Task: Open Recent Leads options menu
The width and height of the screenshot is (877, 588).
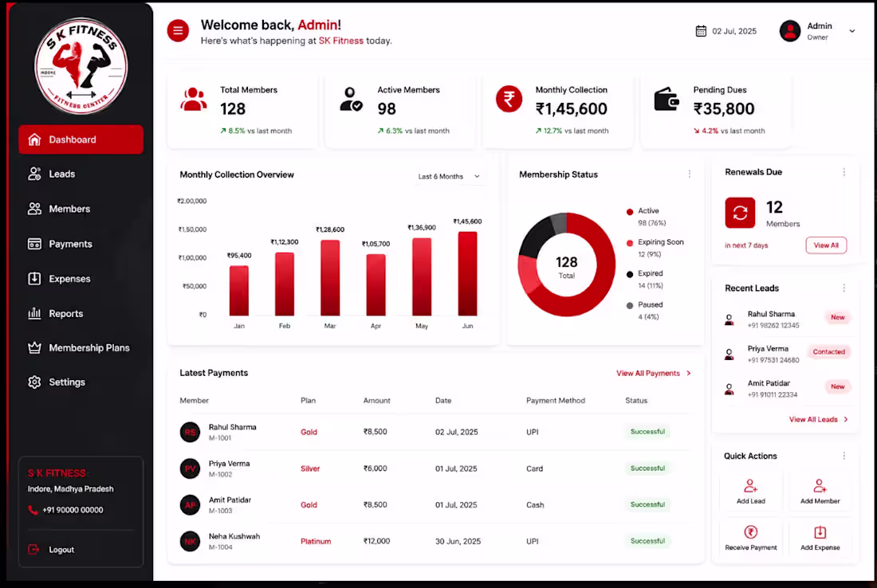Action: tap(844, 288)
